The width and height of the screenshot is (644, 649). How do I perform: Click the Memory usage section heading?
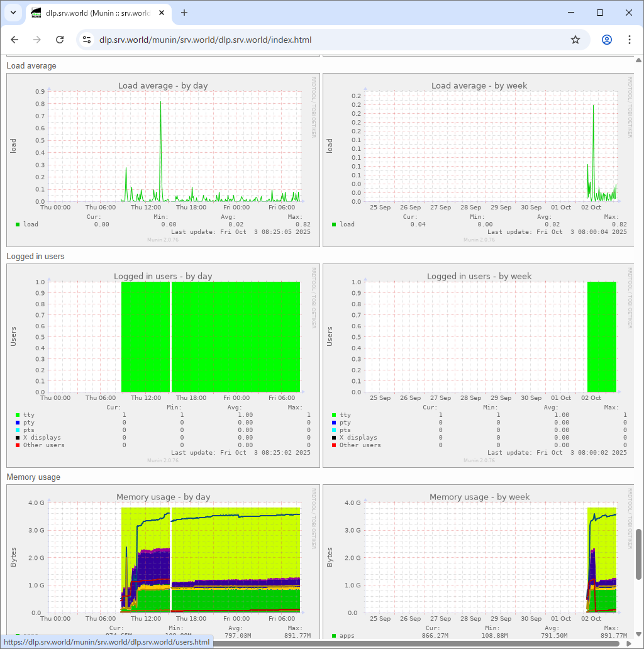coord(32,477)
